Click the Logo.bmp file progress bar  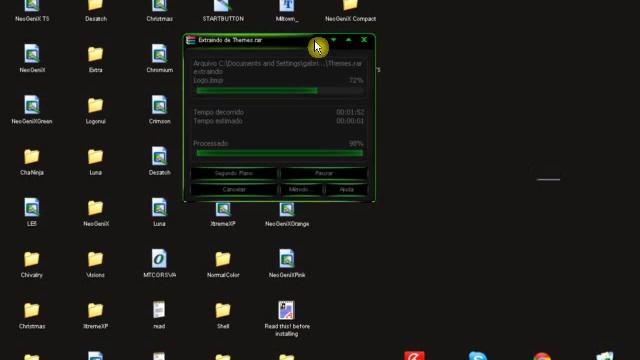(280, 91)
